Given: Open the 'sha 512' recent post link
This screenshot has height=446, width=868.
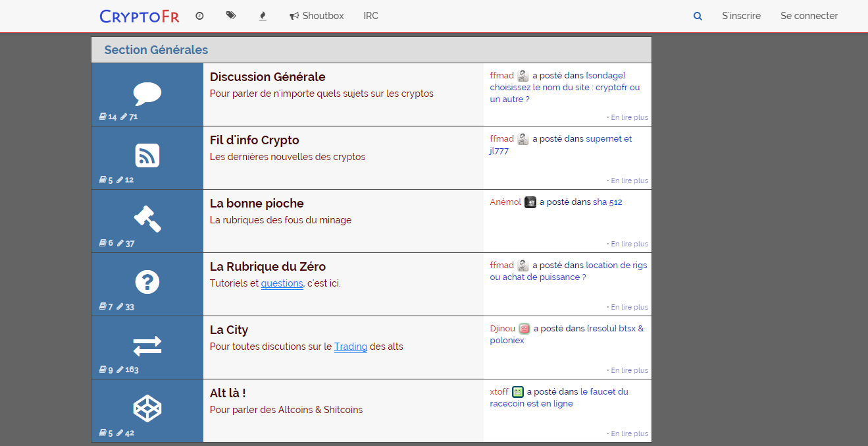Looking at the screenshot, I should (607, 202).
